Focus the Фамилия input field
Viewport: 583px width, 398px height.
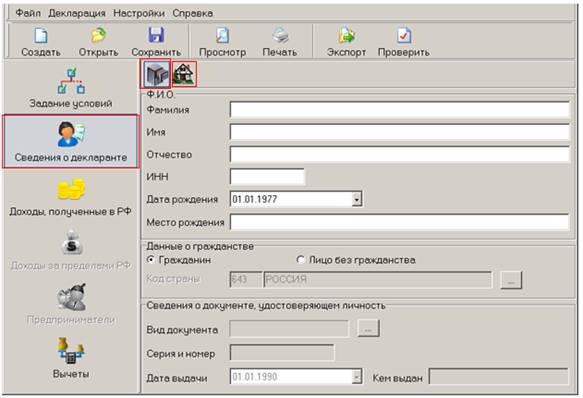point(400,110)
